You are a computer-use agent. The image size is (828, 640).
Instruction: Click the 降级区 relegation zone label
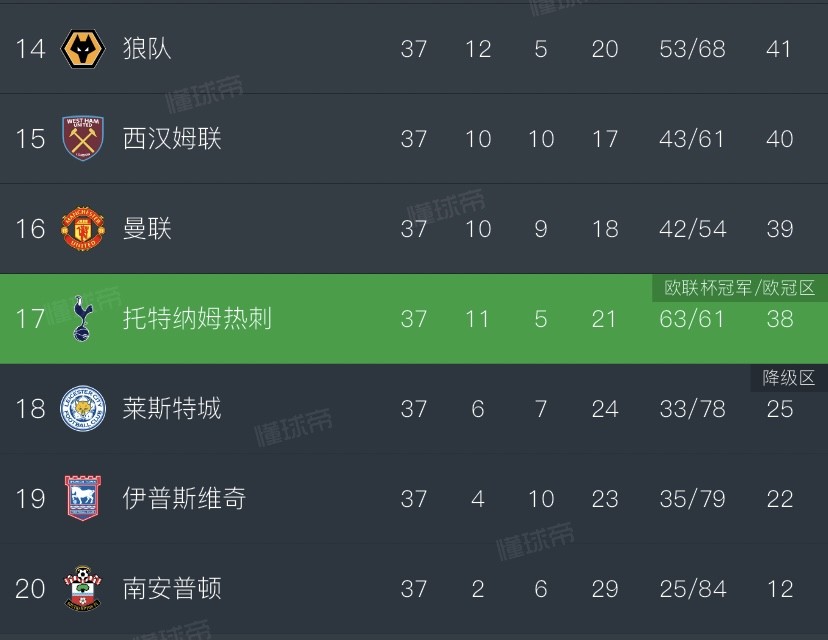[789, 378]
